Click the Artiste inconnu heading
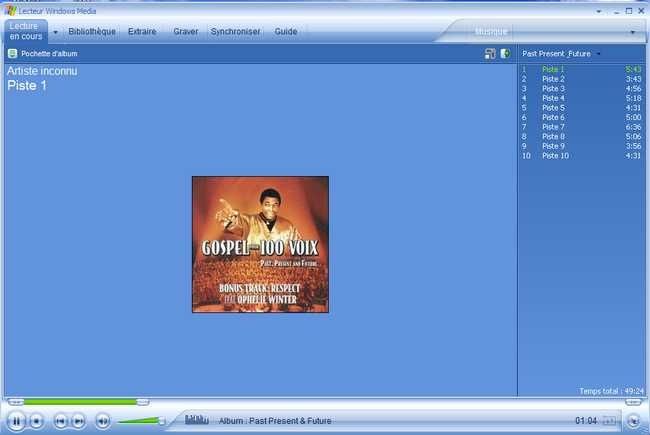This screenshot has height=435, width=650. 42,71
